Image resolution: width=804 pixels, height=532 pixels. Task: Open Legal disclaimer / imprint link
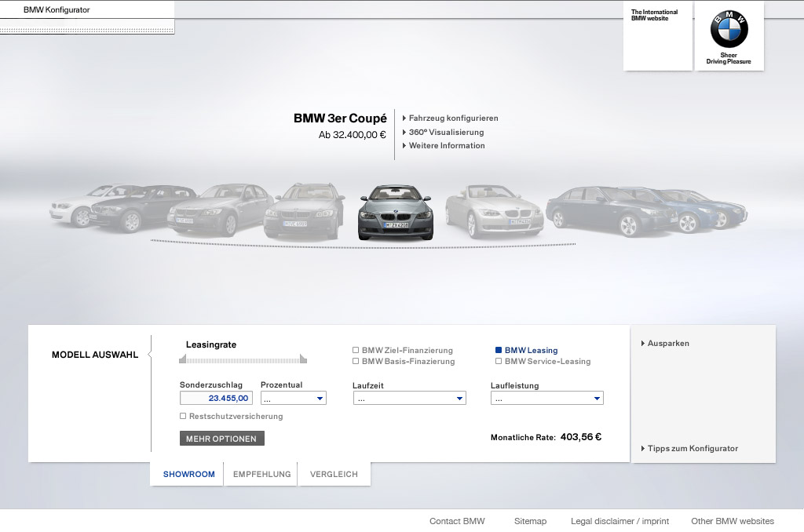coord(620,521)
